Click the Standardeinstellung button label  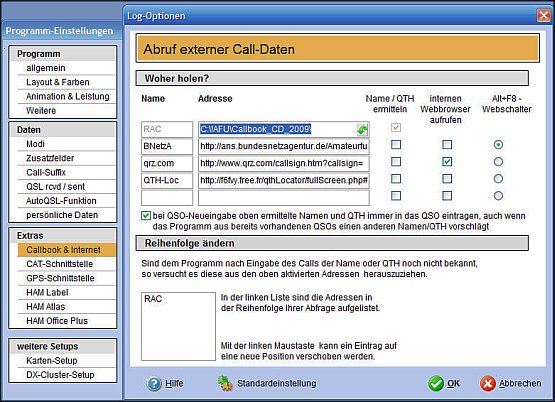(277, 384)
